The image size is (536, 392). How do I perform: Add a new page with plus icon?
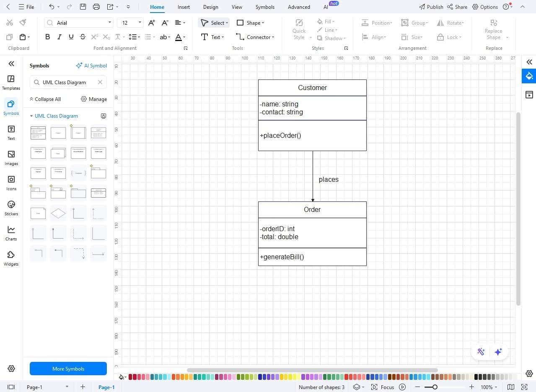pos(83,387)
